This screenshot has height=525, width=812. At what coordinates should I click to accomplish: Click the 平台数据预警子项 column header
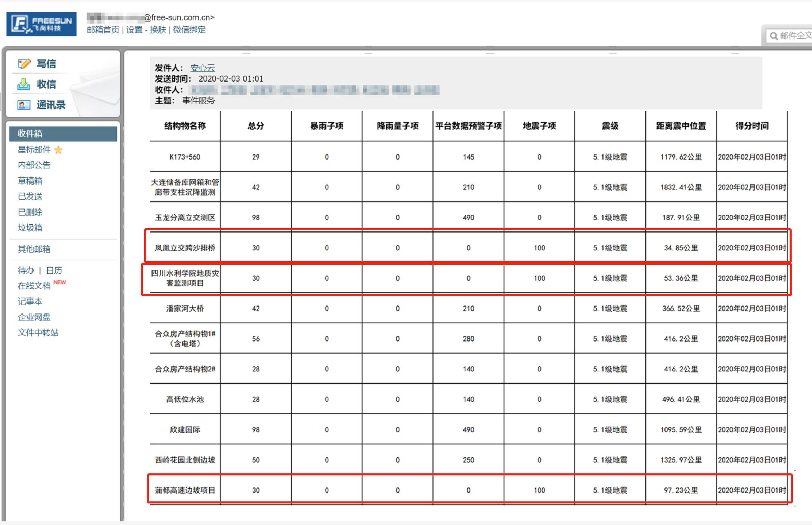[x=468, y=126]
